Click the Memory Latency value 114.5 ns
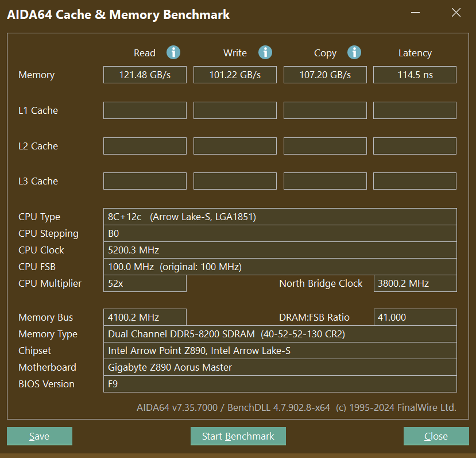Image resolution: width=476 pixels, height=458 pixels. (x=415, y=75)
